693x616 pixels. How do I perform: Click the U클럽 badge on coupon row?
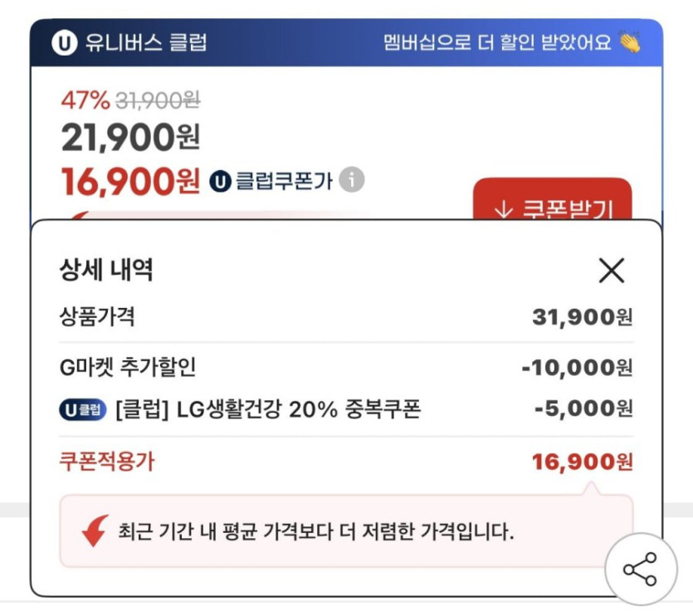coord(83,409)
